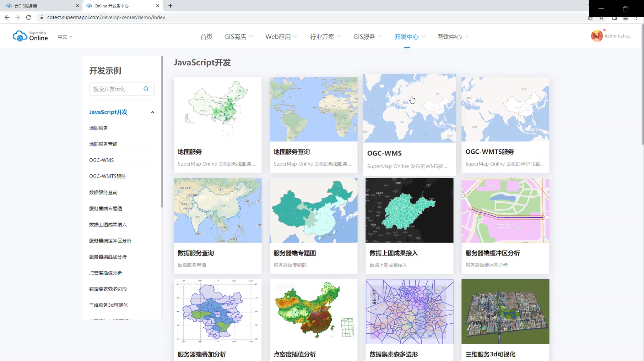Open the 中文 language dropdown
This screenshot has width=644, height=361.
(x=65, y=37)
